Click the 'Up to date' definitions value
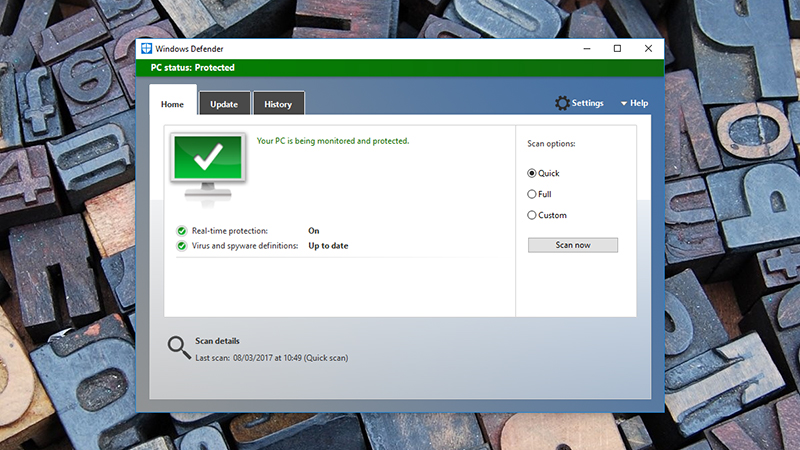 328,246
